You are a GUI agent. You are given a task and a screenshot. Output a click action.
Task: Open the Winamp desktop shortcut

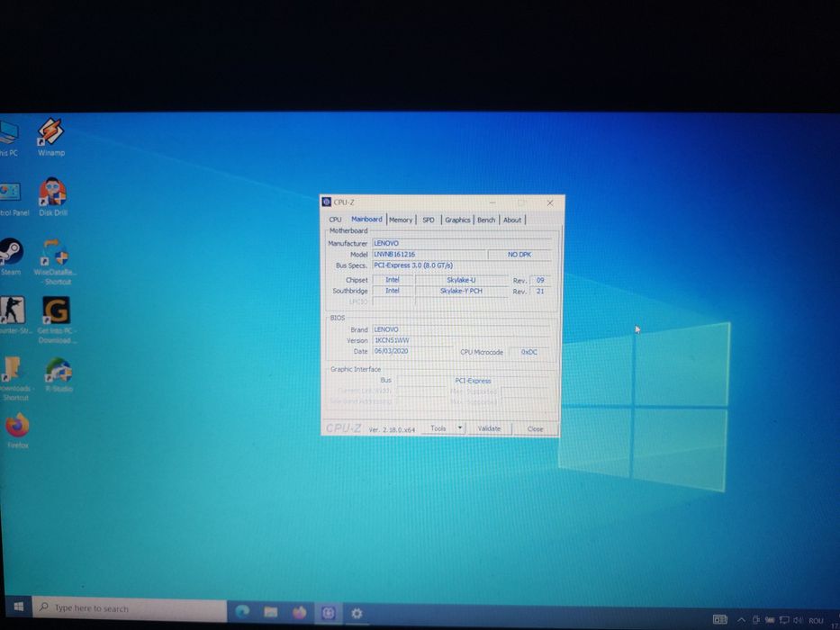coord(51,137)
